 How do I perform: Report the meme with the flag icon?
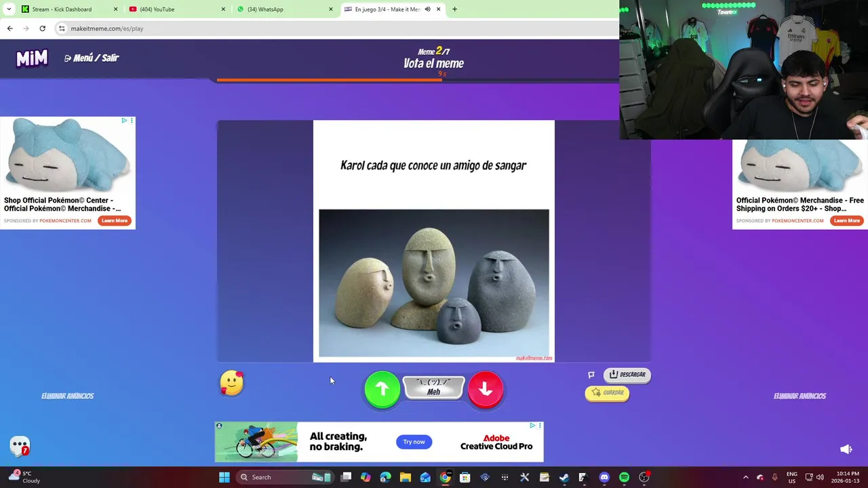(x=591, y=375)
